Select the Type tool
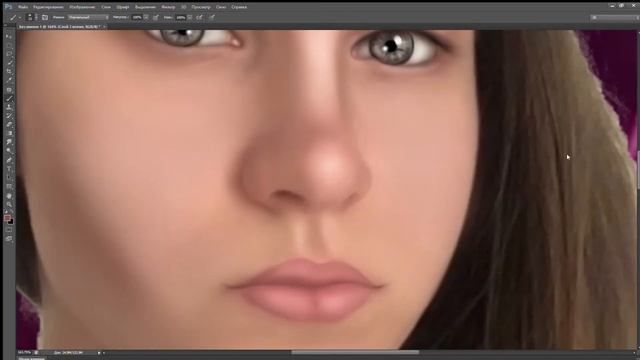The width and height of the screenshot is (640, 360). 9,169
